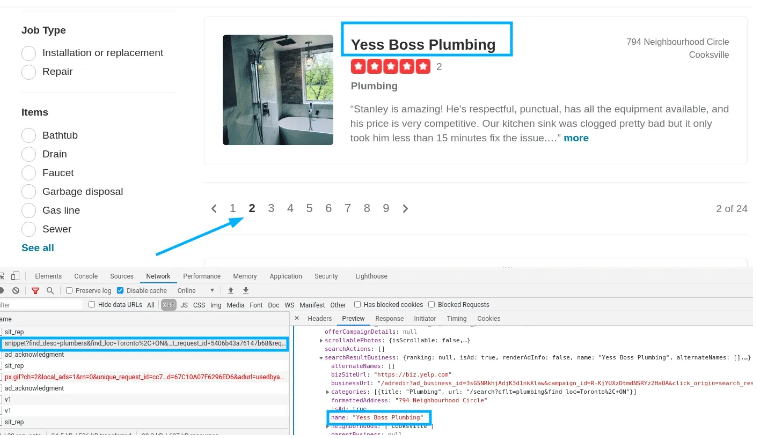This screenshot has width=757, height=438.
Task: Go to results page 3
Action: (x=271, y=209)
